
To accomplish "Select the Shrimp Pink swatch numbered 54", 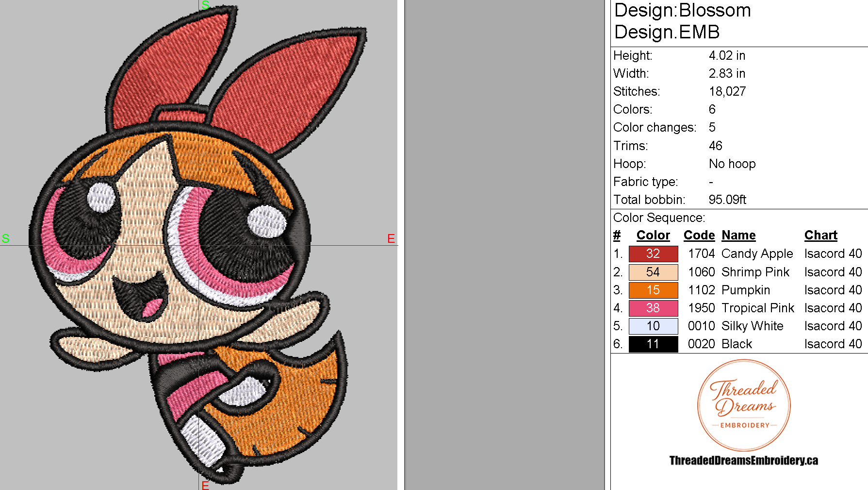I will (x=653, y=272).
